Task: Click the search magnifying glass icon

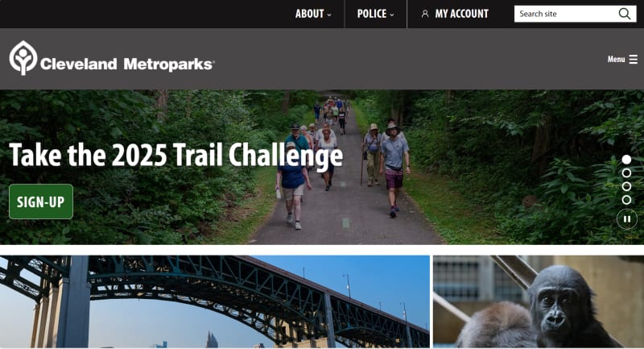Action: point(625,14)
